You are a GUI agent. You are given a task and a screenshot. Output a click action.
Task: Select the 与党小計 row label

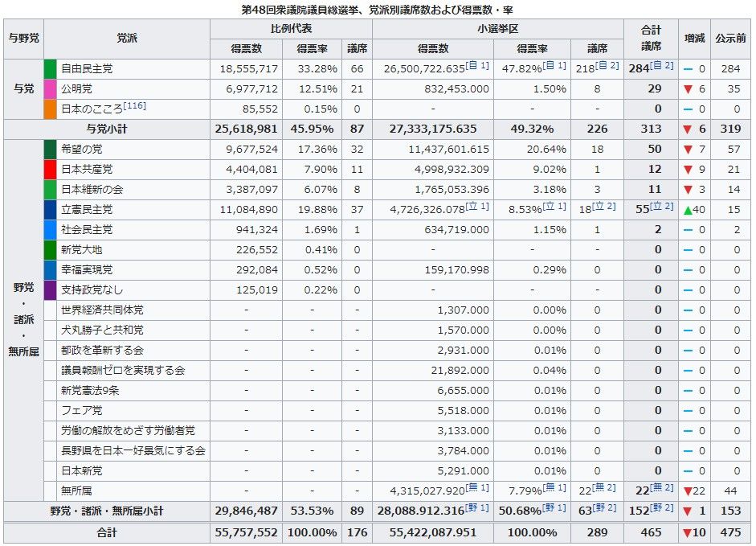(107, 129)
